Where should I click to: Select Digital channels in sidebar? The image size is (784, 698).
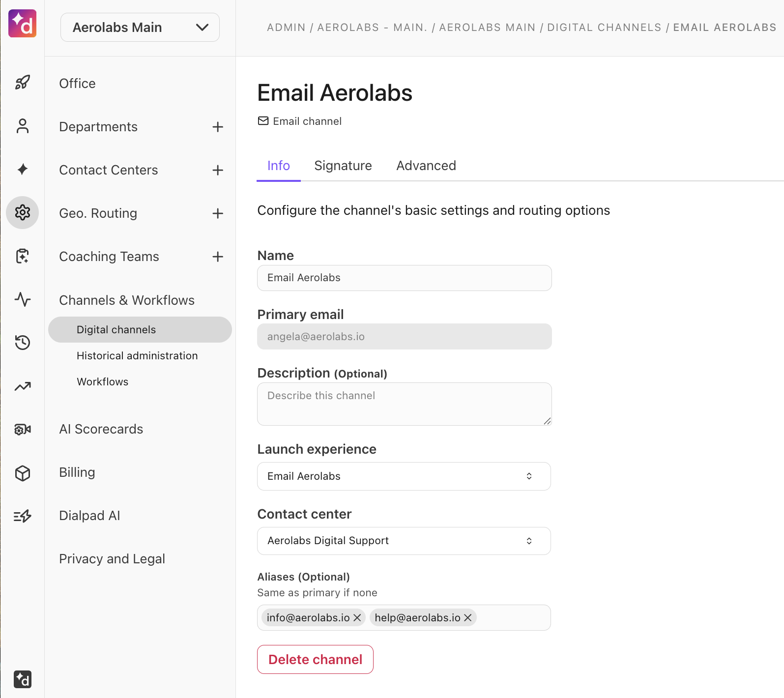coord(140,330)
